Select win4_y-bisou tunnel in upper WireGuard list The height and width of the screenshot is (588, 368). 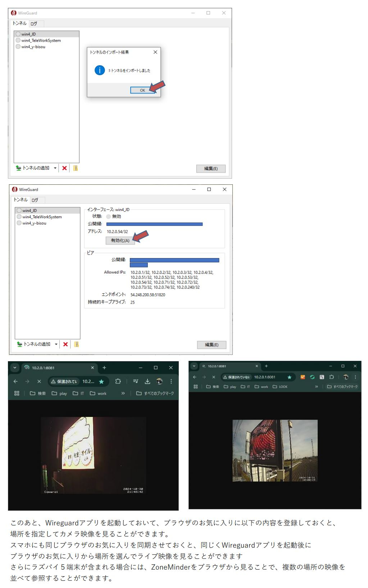tap(46, 47)
